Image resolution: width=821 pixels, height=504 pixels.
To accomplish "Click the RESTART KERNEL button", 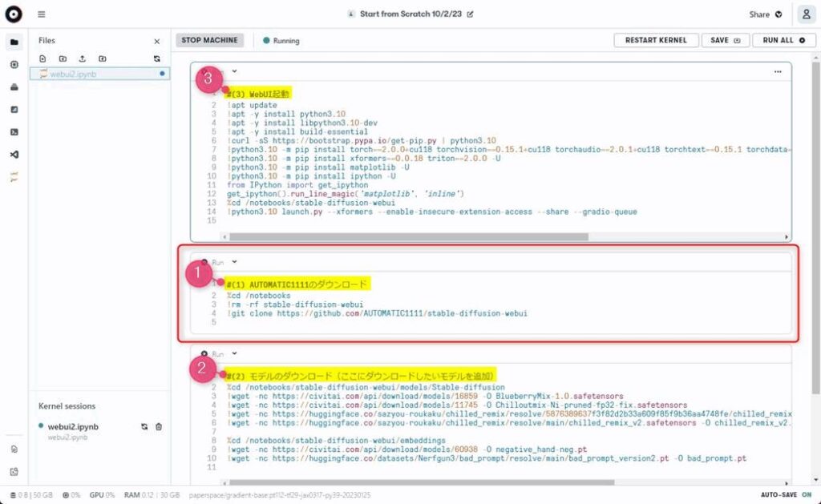I will coord(656,40).
